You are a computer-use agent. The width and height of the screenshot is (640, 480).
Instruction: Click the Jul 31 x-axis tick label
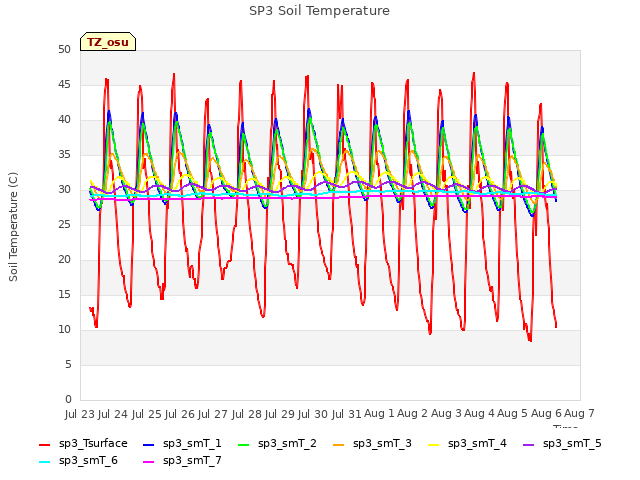point(346,414)
